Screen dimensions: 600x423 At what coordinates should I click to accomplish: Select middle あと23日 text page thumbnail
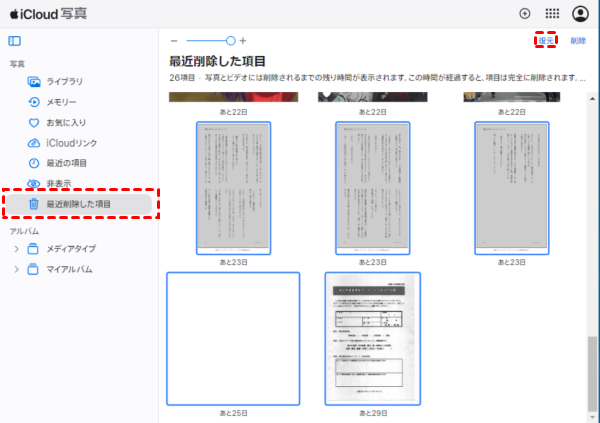click(373, 188)
